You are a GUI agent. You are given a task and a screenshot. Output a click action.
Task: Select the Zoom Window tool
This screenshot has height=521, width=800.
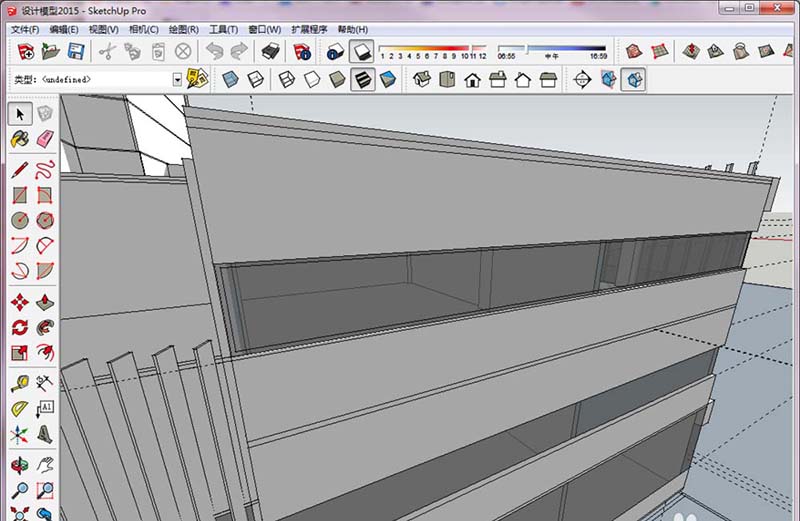(x=45, y=490)
